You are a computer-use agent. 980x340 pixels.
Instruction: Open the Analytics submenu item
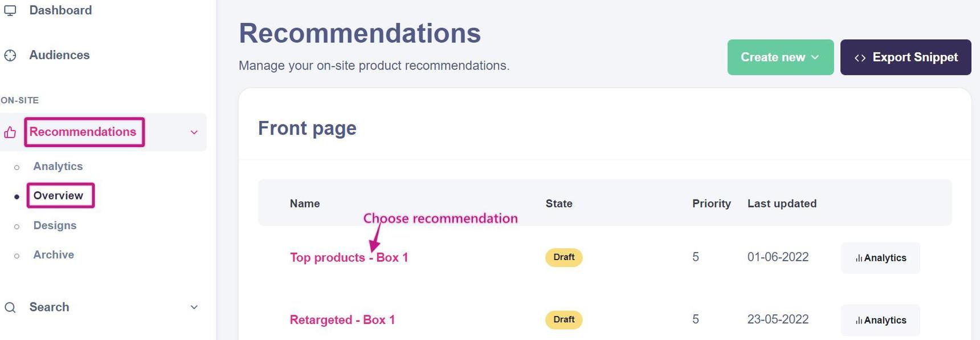(x=58, y=167)
